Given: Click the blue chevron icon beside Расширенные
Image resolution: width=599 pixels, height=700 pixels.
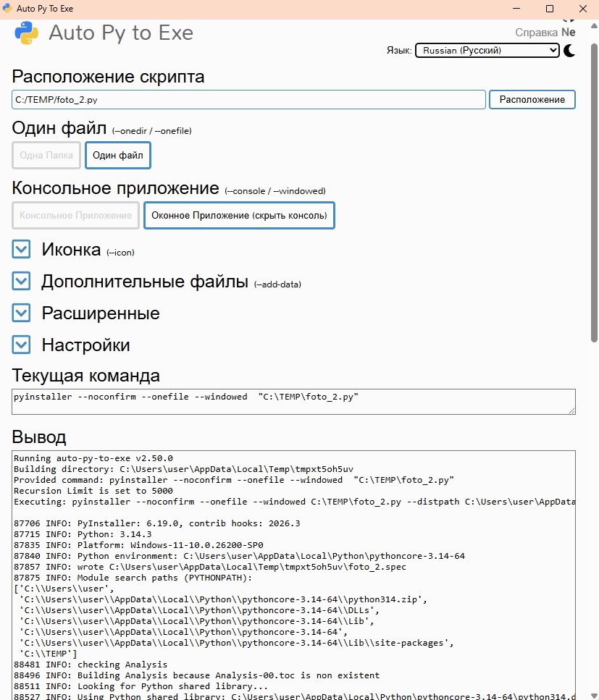Looking at the screenshot, I should [x=20, y=313].
